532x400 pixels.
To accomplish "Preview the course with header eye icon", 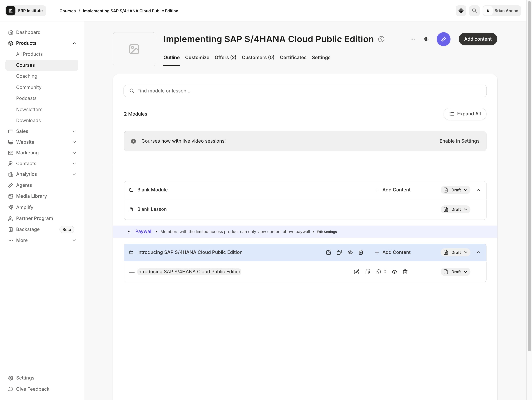I will [426, 39].
